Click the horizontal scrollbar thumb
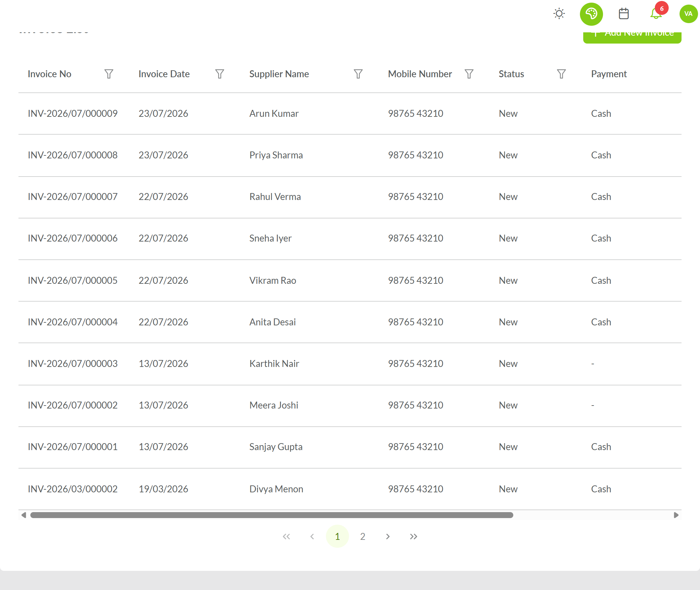Viewport: 700px width, 590px height. pos(271,515)
